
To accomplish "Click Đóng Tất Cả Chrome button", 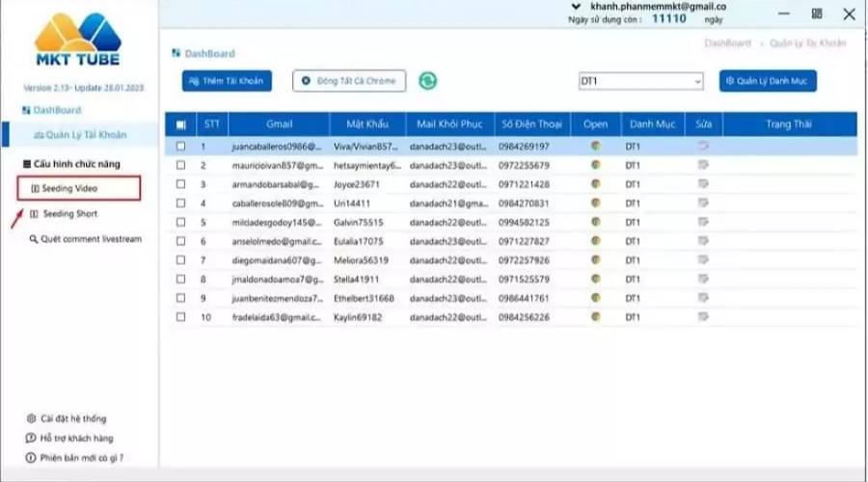I will (x=349, y=81).
